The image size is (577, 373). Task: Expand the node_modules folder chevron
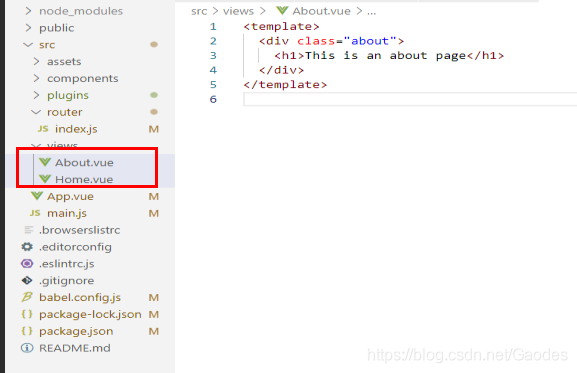click(x=28, y=11)
